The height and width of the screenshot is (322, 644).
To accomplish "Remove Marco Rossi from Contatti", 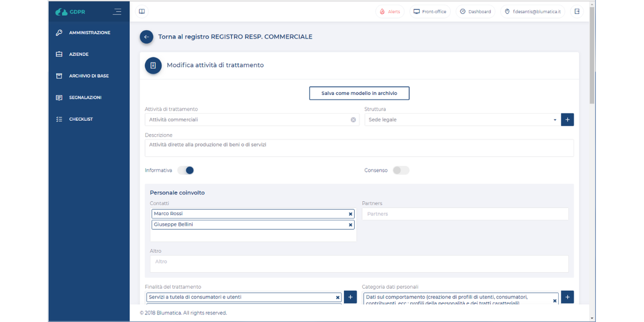I will point(350,214).
